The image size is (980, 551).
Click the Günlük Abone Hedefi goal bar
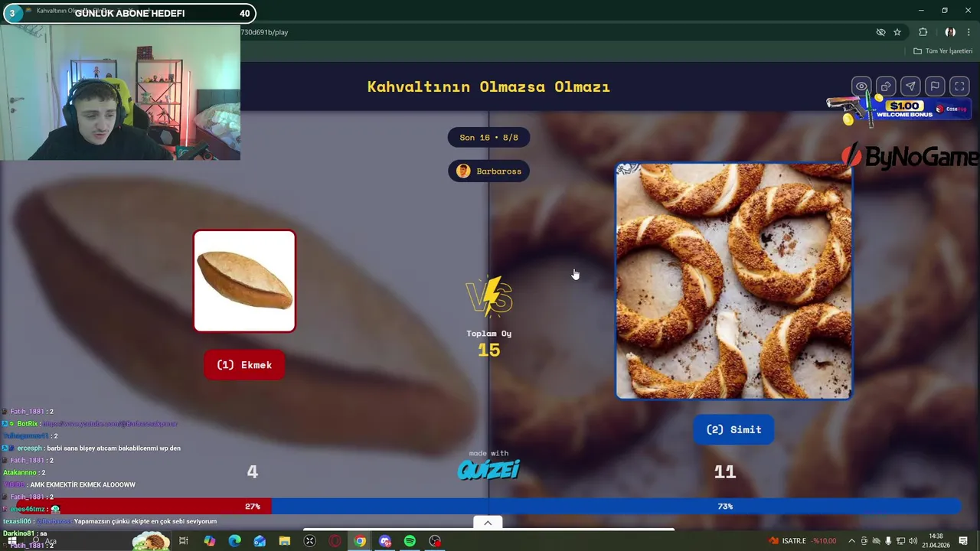pos(129,13)
